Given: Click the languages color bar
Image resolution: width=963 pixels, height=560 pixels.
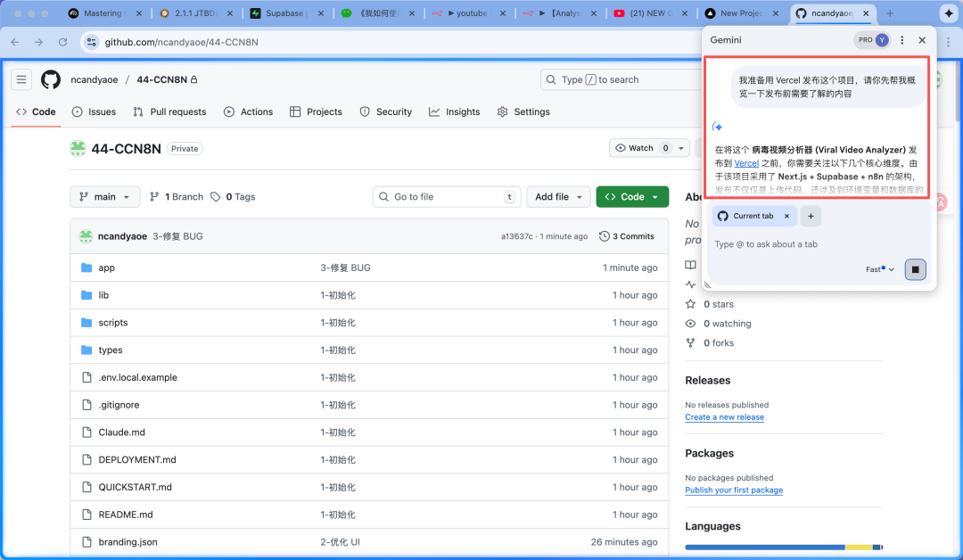Looking at the screenshot, I should 784,548.
